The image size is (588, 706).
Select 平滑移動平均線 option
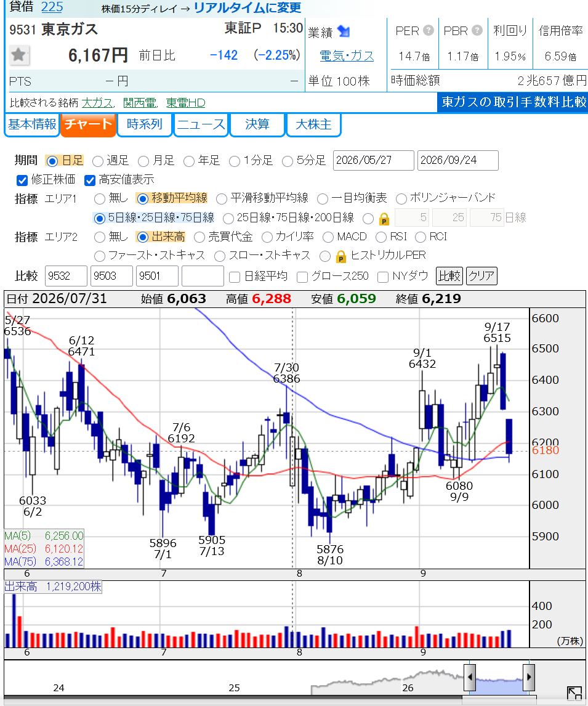point(221,198)
